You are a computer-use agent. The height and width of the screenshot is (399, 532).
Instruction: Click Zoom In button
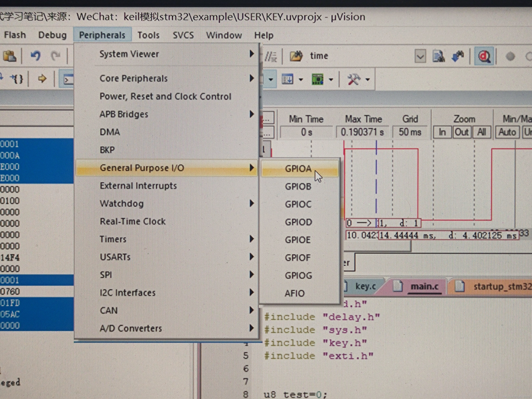click(x=442, y=132)
